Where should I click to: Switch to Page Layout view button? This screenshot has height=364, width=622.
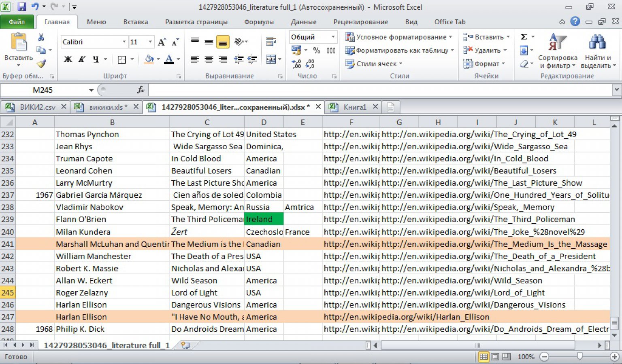point(495,357)
